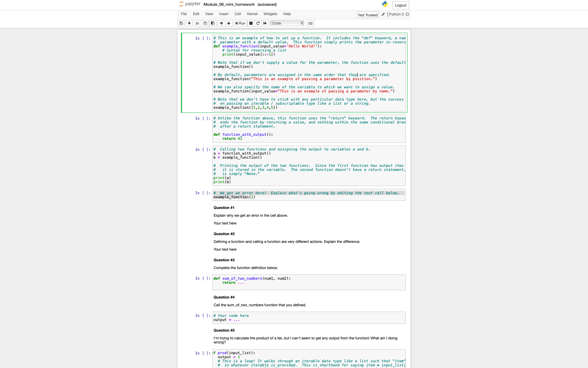Image resolution: width=588 pixels, height=368 pixels.
Task: Select the sum_of_two_numbers code cell
Action: coord(309,282)
